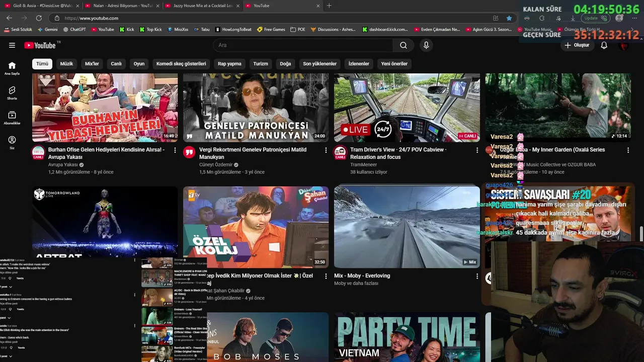Click the page vertical scrollbar thumb
The width and height of the screenshot is (644, 362).
click(x=641, y=234)
